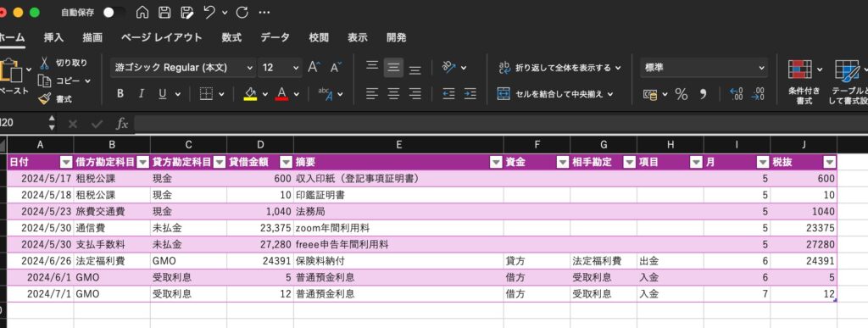The height and width of the screenshot is (328, 868).
Task: Click the insert function fx icon
Action: tap(122, 125)
